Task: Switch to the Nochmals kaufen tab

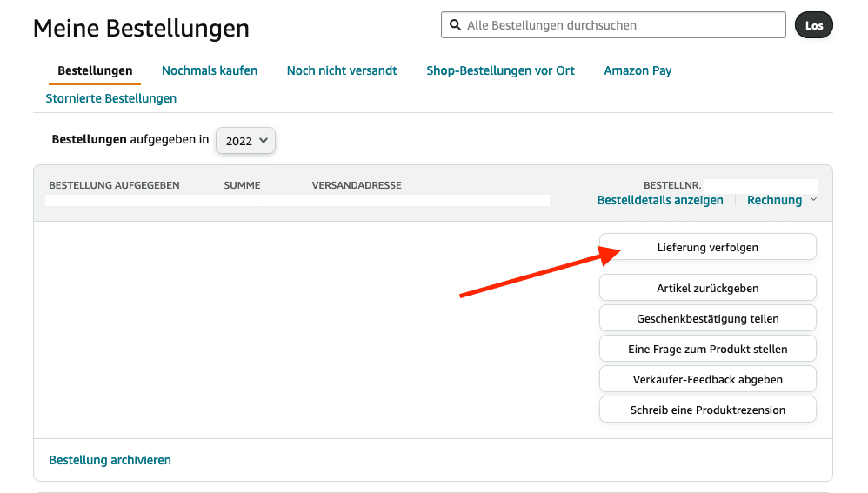Action: (x=210, y=70)
